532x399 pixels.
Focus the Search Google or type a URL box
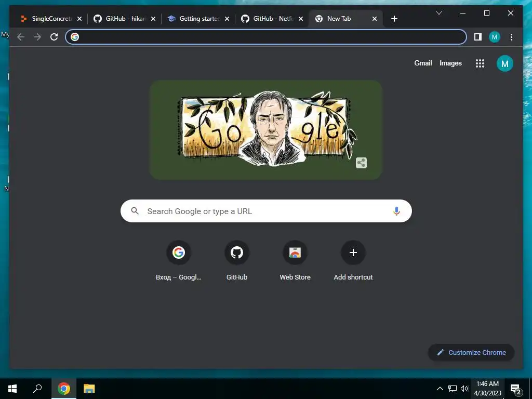[x=266, y=211]
